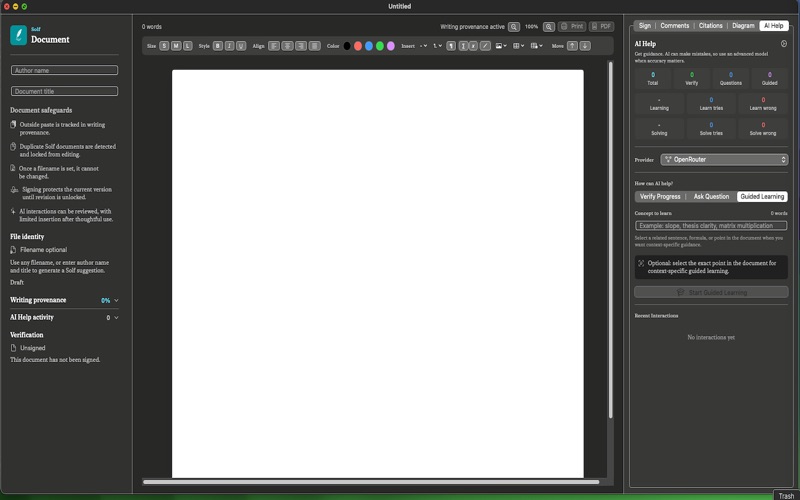Export with the PDF button
Viewport: 800px width, 500px height.
[x=602, y=27]
